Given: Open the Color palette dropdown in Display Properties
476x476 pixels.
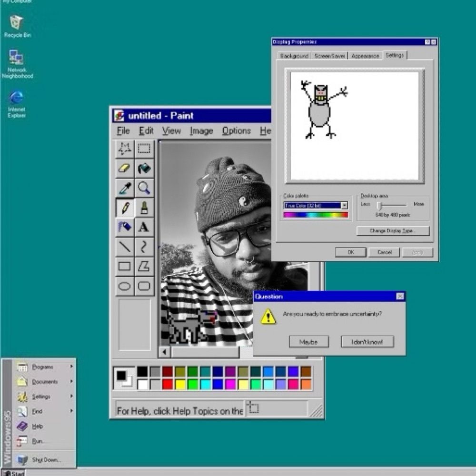Looking at the screenshot, I should (x=344, y=206).
